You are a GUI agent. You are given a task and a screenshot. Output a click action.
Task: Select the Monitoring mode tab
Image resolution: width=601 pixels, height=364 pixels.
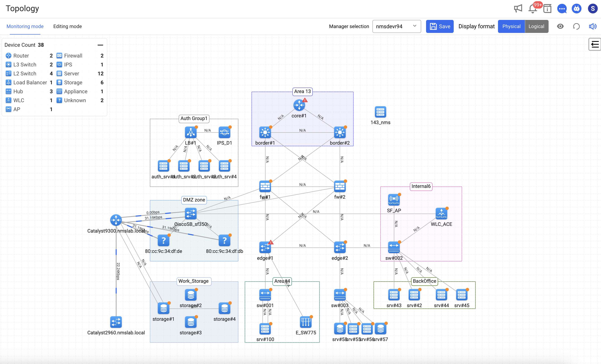pos(25,26)
